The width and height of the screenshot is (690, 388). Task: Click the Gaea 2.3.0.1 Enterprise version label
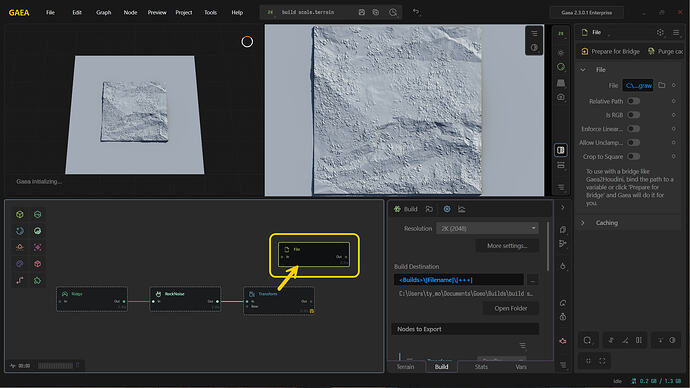coord(587,12)
